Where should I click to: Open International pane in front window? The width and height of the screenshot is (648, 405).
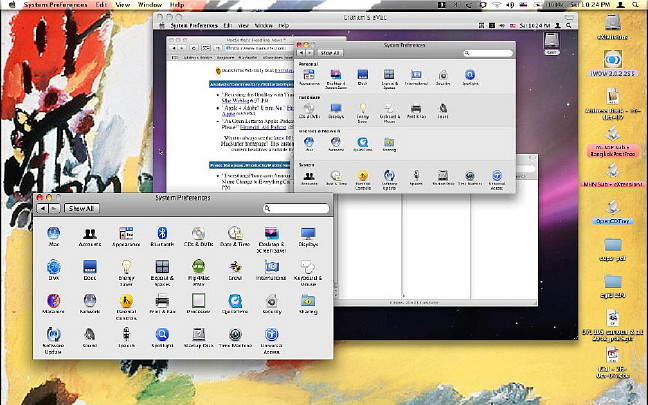[272, 270]
